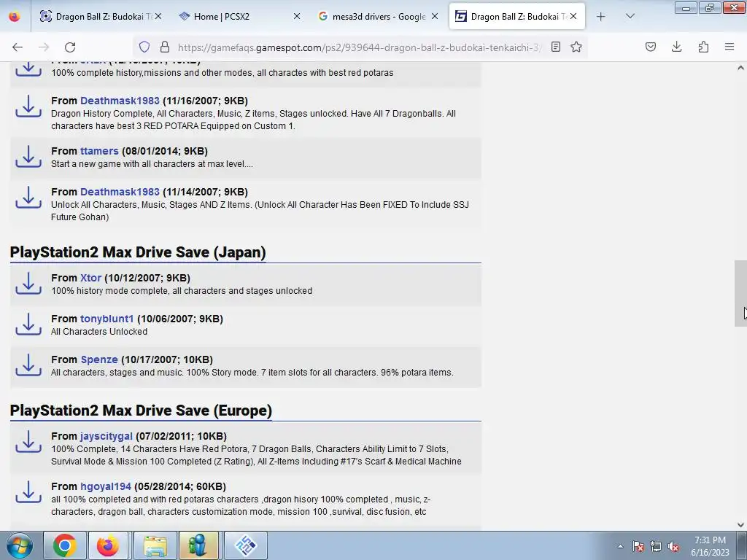View site security padlock information
The image size is (747, 560).
tap(165, 47)
